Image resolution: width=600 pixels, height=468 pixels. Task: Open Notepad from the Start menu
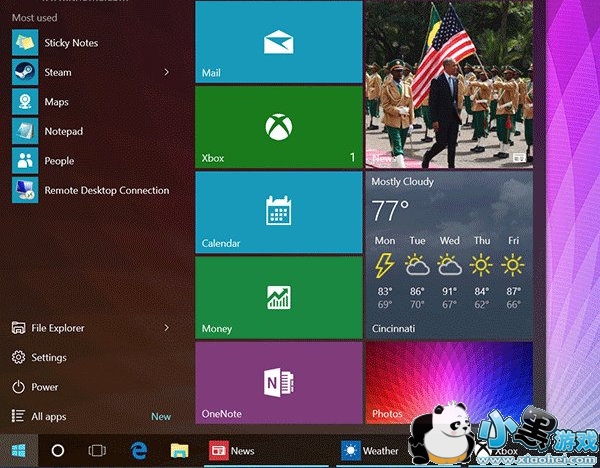coord(62,131)
